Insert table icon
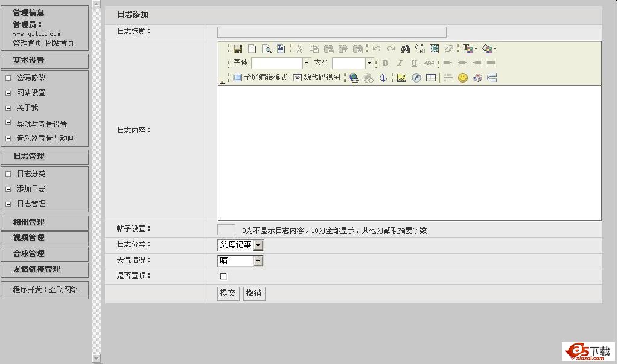This screenshot has width=618, height=364. pyautogui.click(x=431, y=78)
